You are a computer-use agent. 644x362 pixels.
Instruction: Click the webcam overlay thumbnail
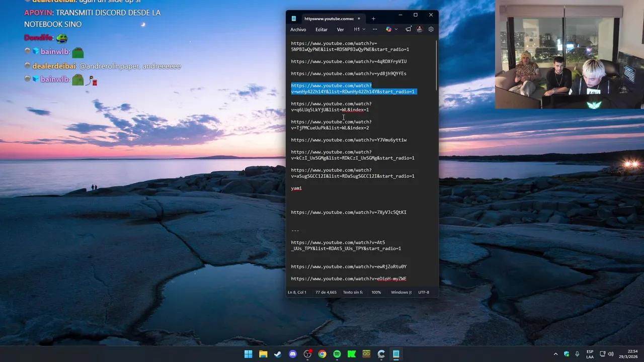569,54
